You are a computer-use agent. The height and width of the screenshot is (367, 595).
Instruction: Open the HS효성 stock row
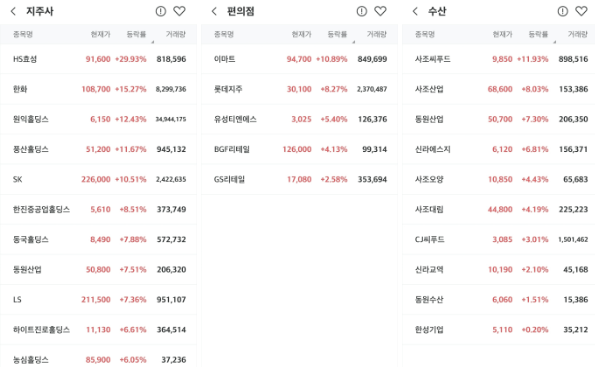[98, 59]
